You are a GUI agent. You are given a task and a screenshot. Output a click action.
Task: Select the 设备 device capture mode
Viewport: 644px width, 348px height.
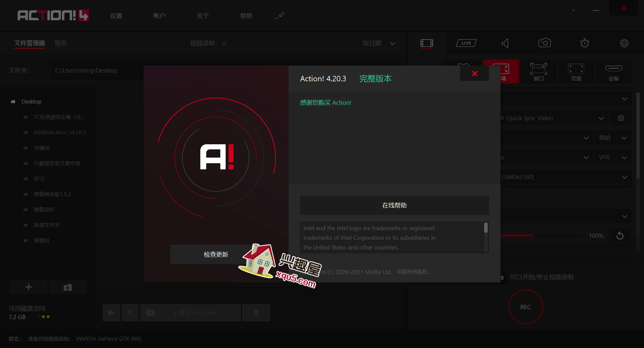(614, 72)
